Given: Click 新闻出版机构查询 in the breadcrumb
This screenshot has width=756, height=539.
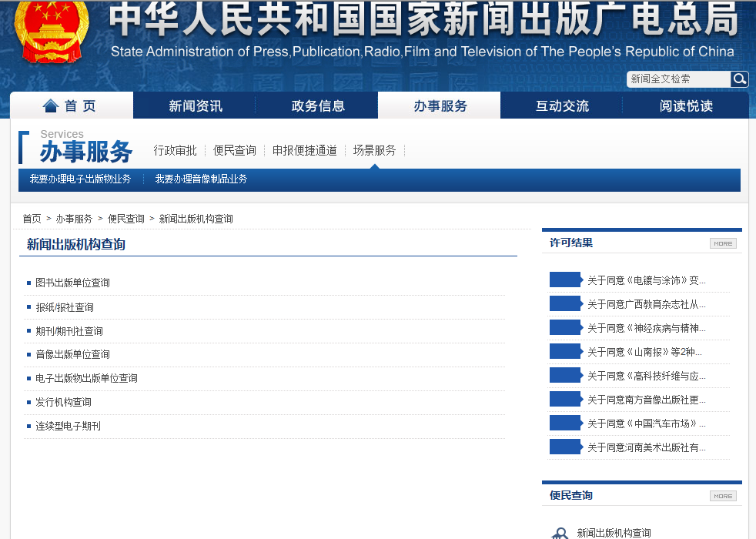Looking at the screenshot, I should click(196, 219).
